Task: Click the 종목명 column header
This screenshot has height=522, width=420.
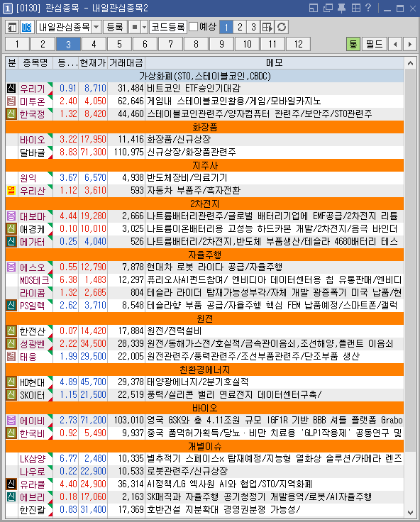Action: click(35, 62)
